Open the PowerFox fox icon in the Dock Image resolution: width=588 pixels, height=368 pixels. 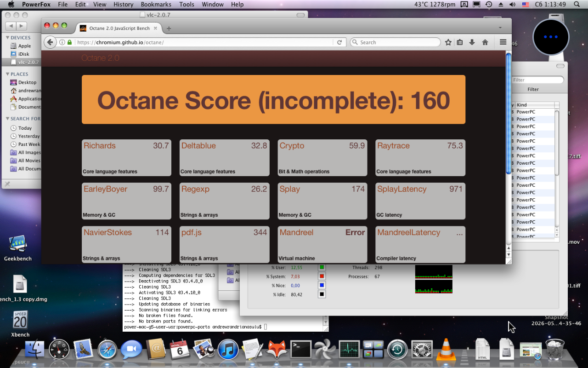pos(277,350)
